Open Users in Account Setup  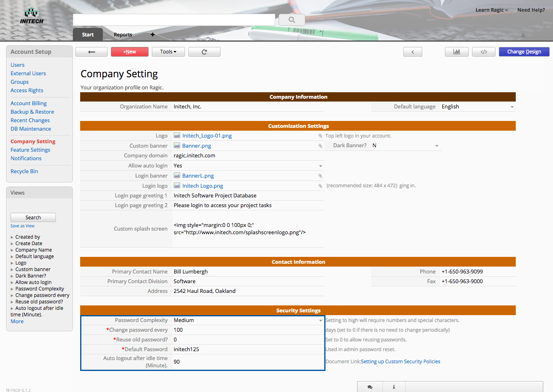(x=17, y=65)
